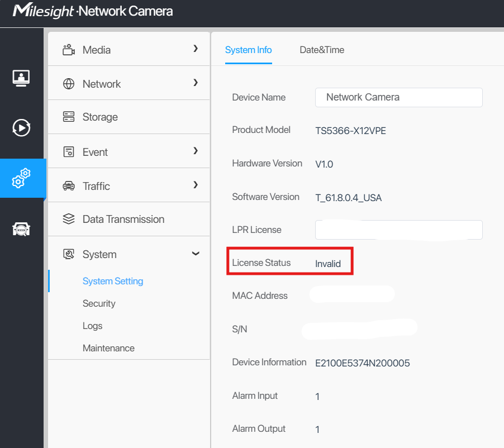Expand the Traffic menu chevron
This screenshot has height=448, width=504.
[x=196, y=185]
